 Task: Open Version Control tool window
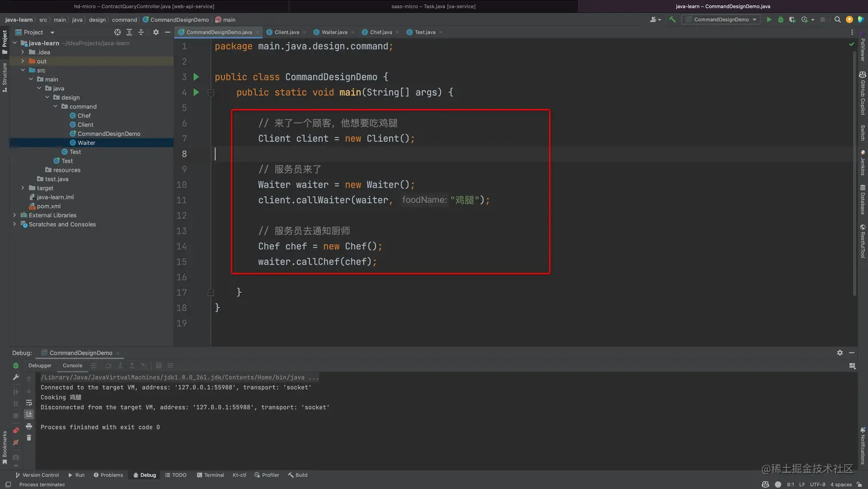37,475
